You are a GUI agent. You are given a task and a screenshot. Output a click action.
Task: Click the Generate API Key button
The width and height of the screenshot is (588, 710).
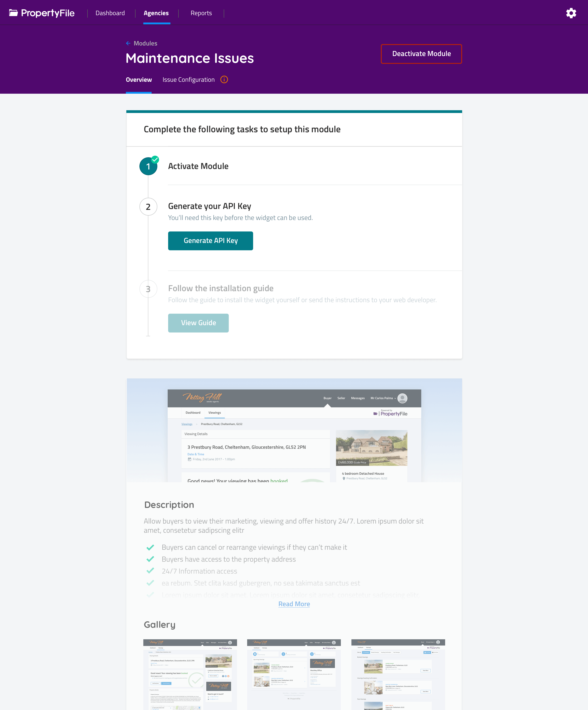click(x=210, y=241)
